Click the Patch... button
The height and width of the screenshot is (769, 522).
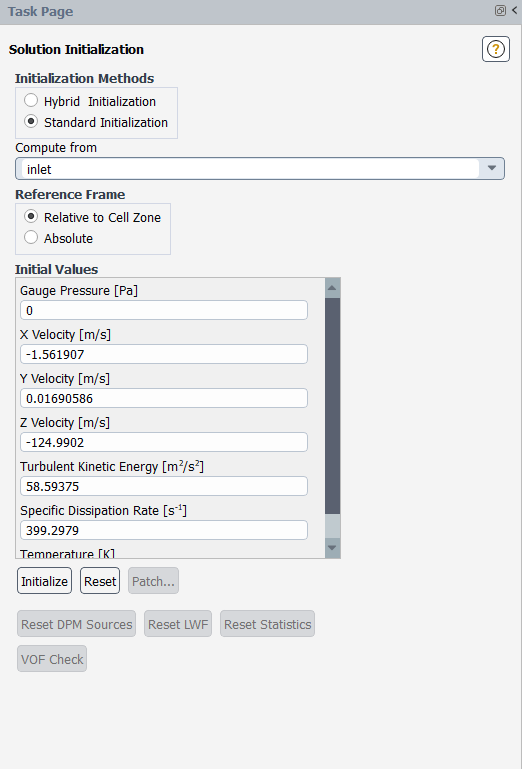click(x=153, y=581)
